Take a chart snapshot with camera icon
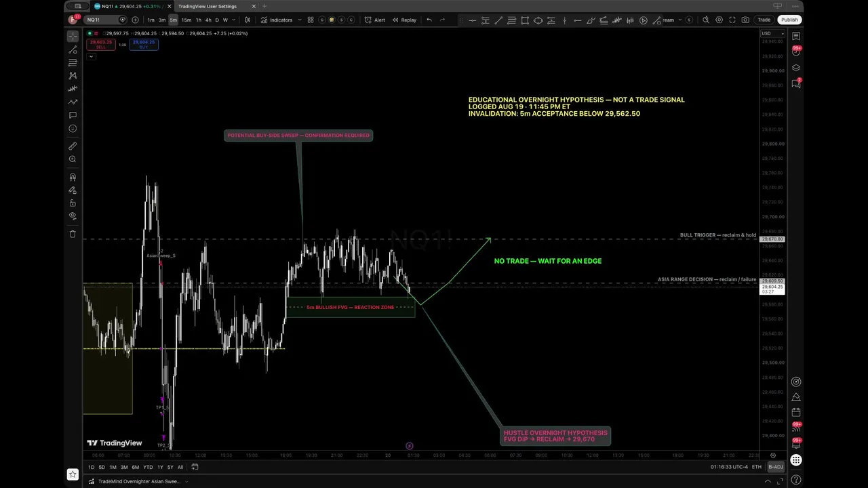This screenshot has height=488, width=868. 745,20
